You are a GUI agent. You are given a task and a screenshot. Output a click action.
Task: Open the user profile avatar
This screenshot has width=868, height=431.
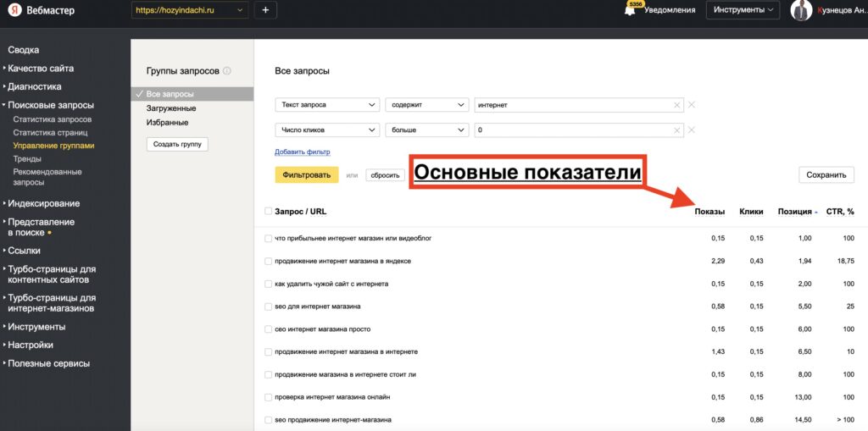point(801,10)
